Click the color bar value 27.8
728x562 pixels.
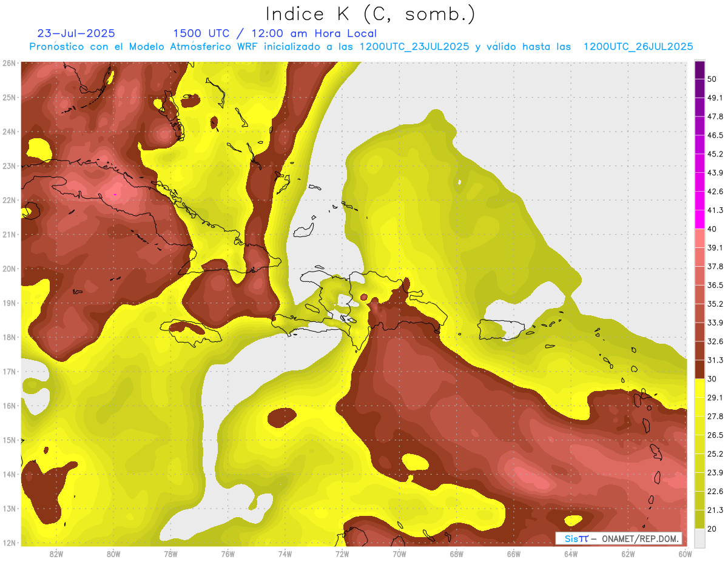click(x=715, y=416)
